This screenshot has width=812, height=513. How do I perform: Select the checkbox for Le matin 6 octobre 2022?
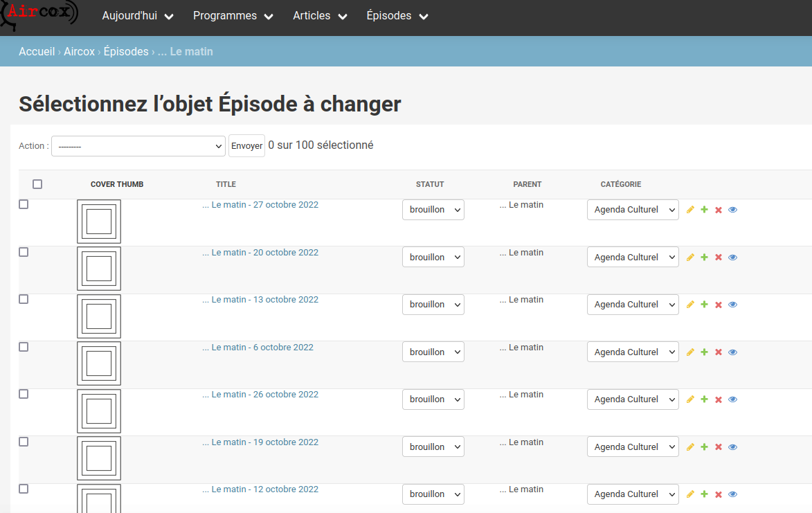pyautogui.click(x=24, y=347)
